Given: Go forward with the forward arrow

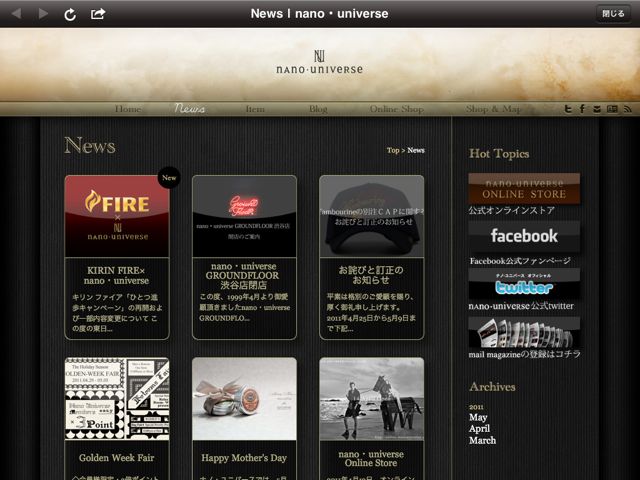Looking at the screenshot, I should [x=43, y=14].
